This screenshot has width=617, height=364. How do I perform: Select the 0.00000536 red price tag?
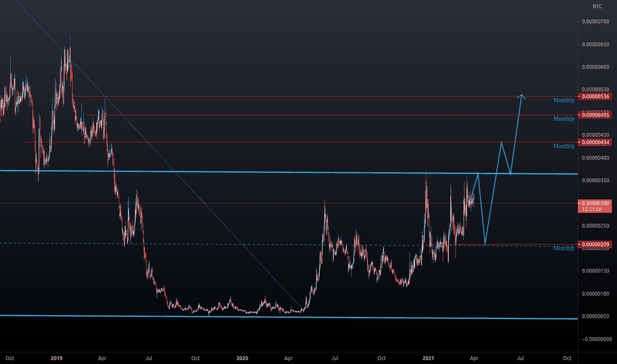(x=595, y=97)
